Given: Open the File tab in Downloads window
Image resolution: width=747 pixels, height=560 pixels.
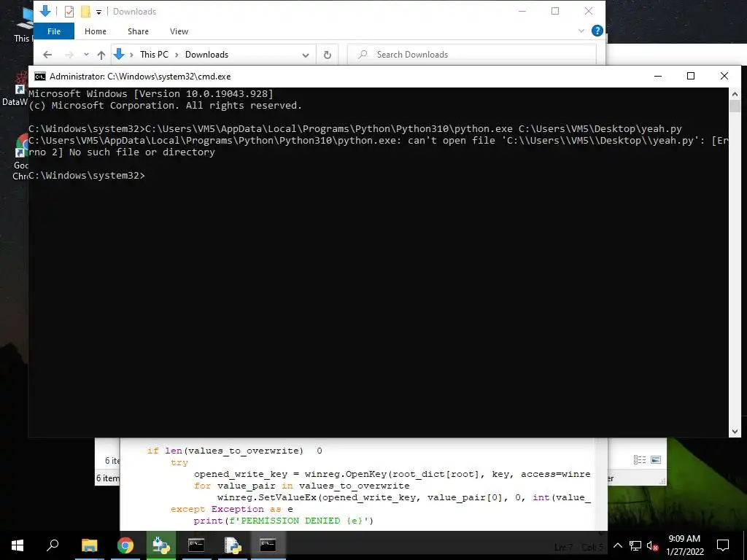Looking at the screenshot, I should (x=54, y=31).
